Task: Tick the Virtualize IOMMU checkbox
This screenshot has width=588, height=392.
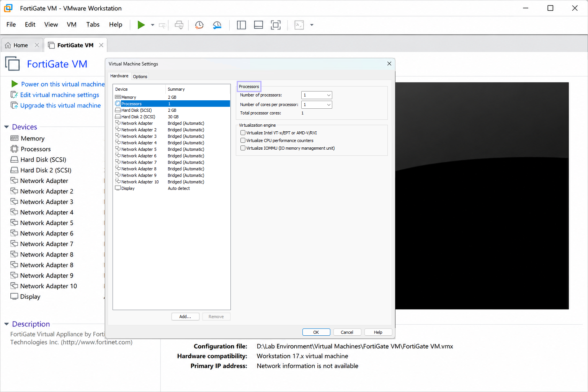Action: coord(243,148)
